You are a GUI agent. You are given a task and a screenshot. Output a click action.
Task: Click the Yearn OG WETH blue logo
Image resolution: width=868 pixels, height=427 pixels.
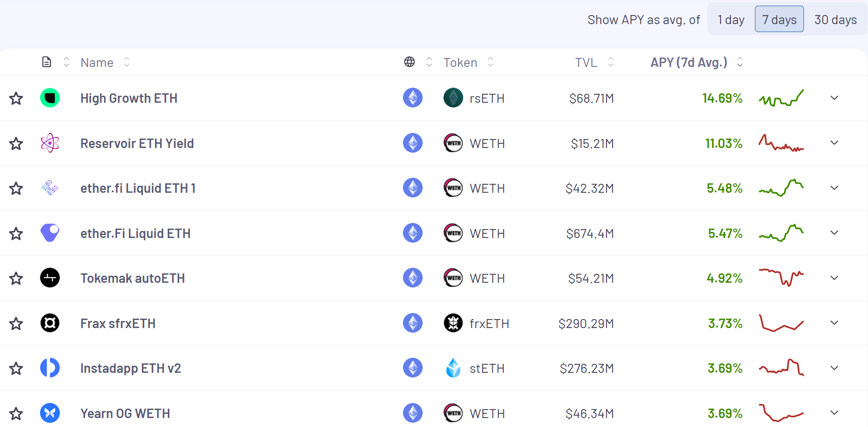(50, 413)
